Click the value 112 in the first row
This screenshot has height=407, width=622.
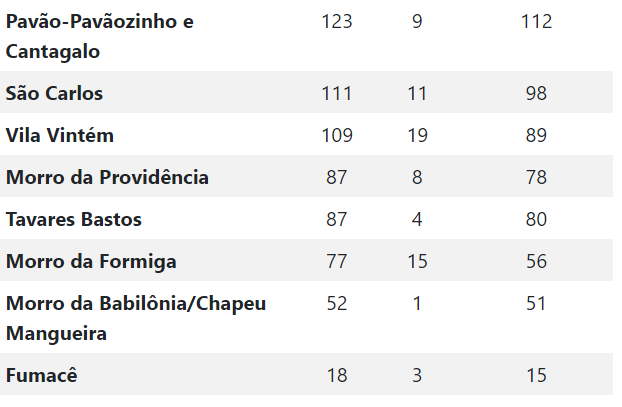(536, 21)
